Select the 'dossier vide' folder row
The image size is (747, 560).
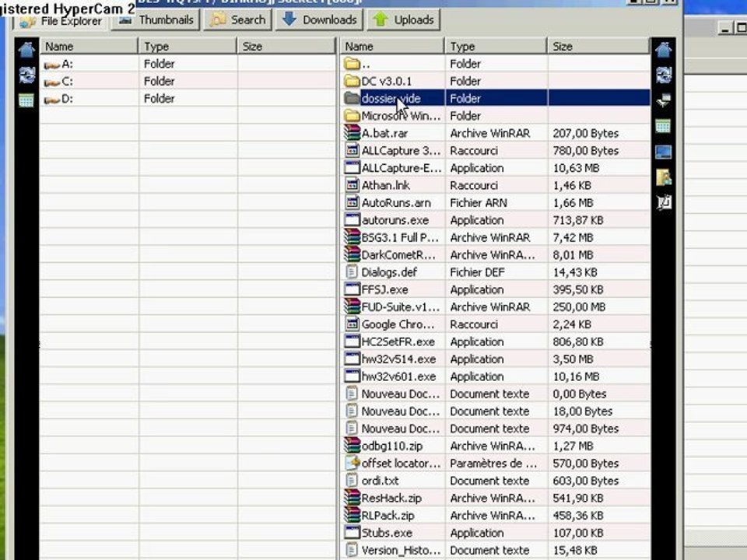tap(496, 98)
